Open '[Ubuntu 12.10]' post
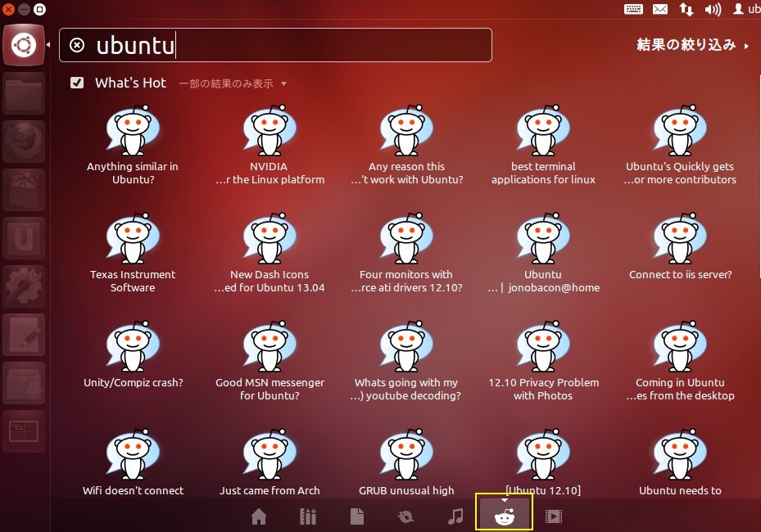 pos(543,462)
